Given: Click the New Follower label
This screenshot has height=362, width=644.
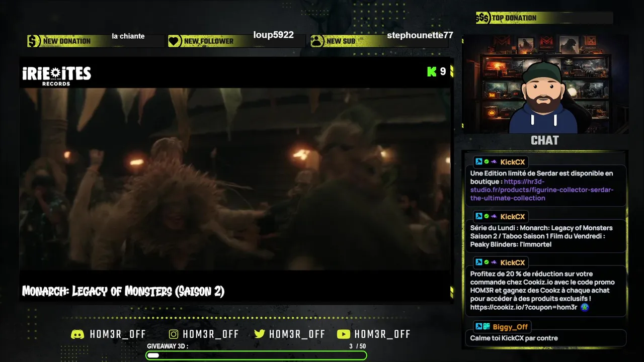Looking at the screenshot, I should pos(209,41).
